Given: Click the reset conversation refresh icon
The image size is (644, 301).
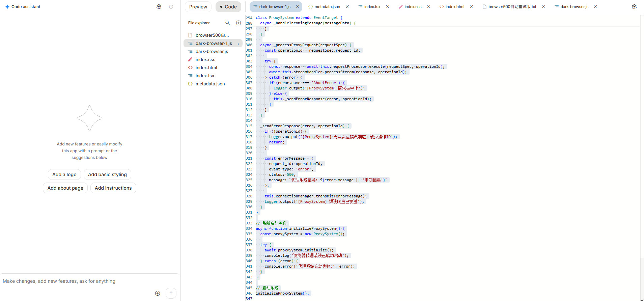Looking at the screenshot, I should [x=171, y=7].
